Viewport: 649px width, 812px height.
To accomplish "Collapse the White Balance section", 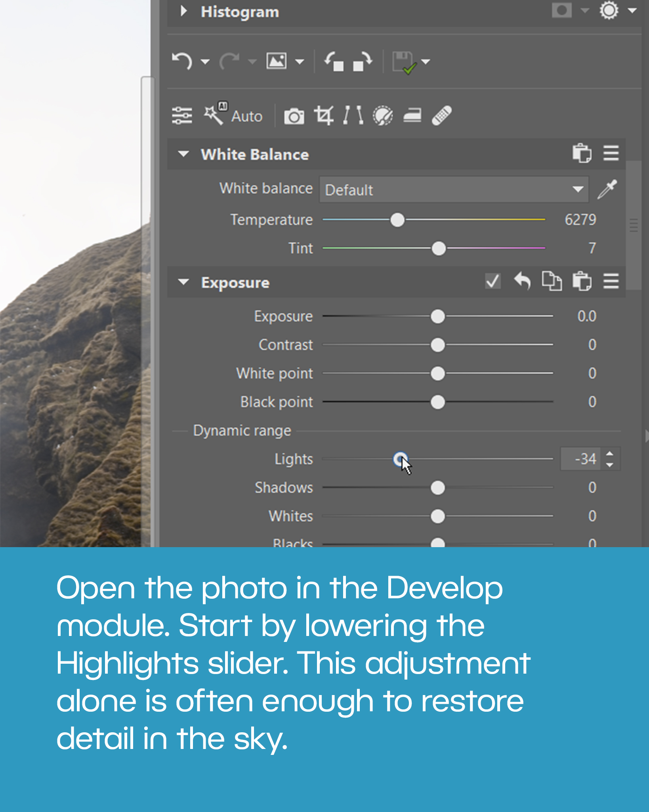I will pos(183,154).
